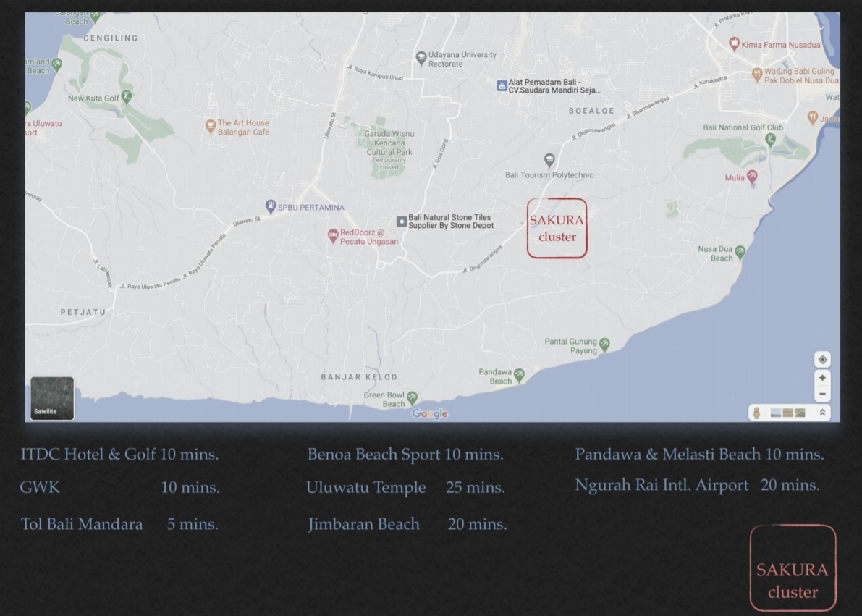
Task: Click the SPBU Pertamina fuel station pin
Action: click(x=271, y=206)
